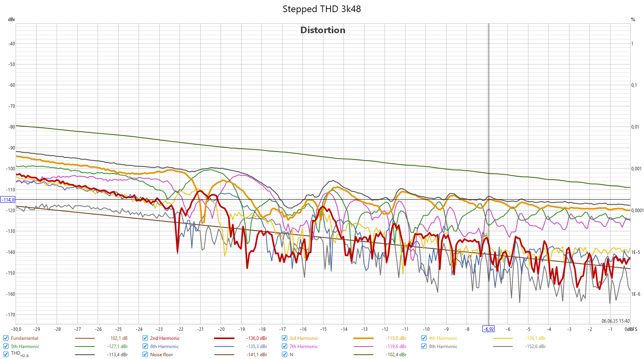Click the THD value -113,4 dBr
Screen dimensions: 644x359
pyautogui.click(x=117, y=355)
